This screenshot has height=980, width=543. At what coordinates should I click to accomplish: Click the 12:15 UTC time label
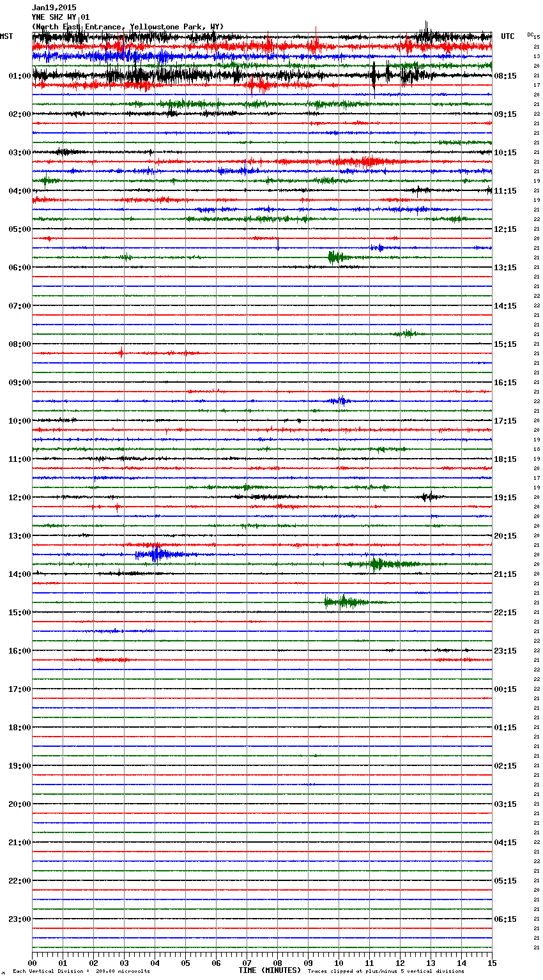pyautogui.click(x=505, y=229)
